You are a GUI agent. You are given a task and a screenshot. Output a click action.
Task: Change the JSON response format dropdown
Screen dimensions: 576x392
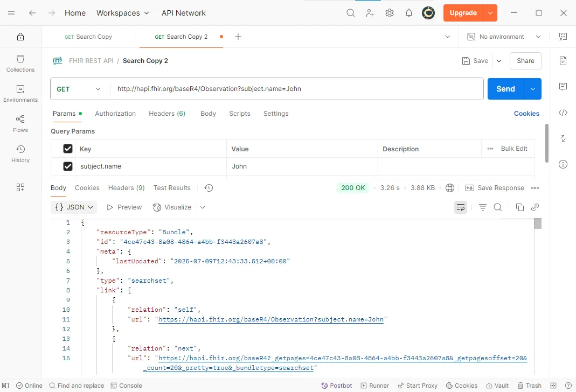tap(74, 207)
